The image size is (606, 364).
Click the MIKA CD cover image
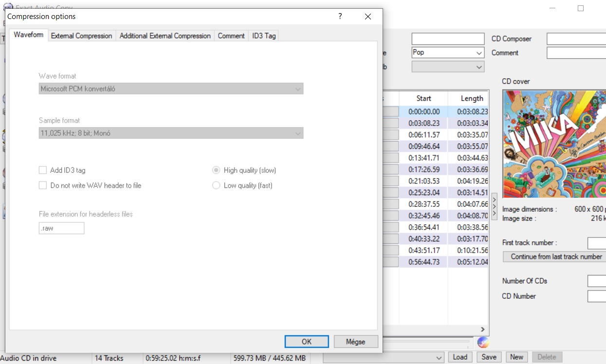click(x=554, y=144)
